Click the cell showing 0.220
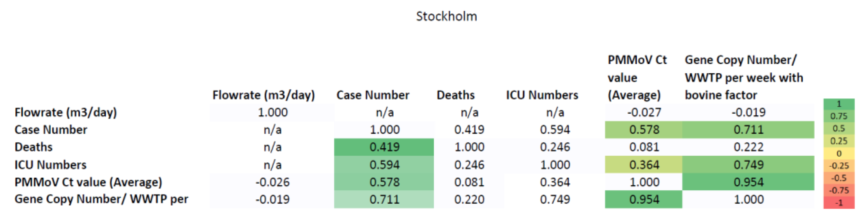This screenshot has width=868, height=221. 469,199
